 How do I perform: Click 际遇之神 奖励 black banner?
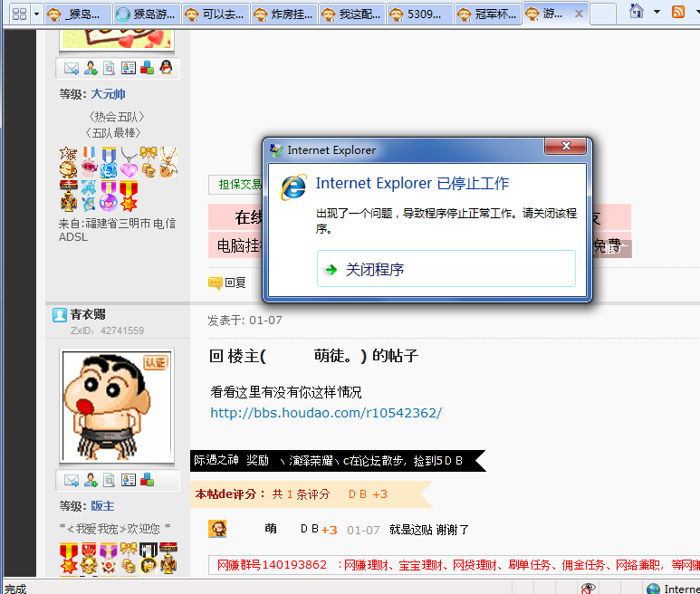pos(338,461)
